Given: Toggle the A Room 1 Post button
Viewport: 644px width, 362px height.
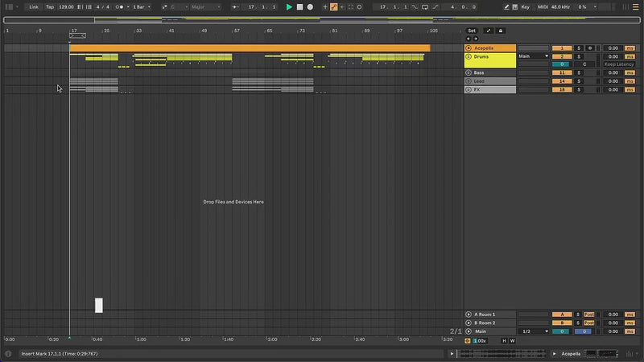Looking at the screenshot, I should click(x=589, y=315).
